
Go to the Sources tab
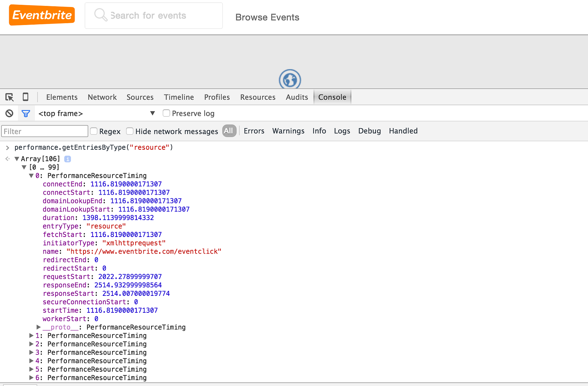pyautogui.click(x=140, y=97)
